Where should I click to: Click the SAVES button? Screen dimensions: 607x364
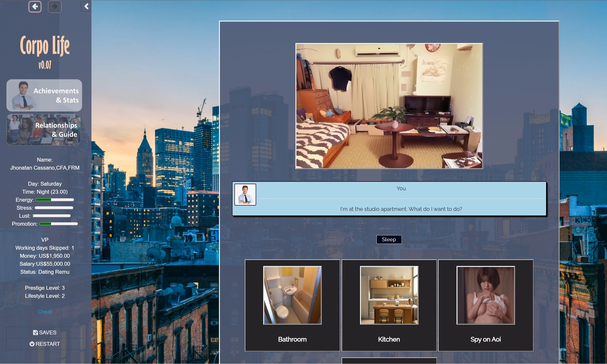45,332
